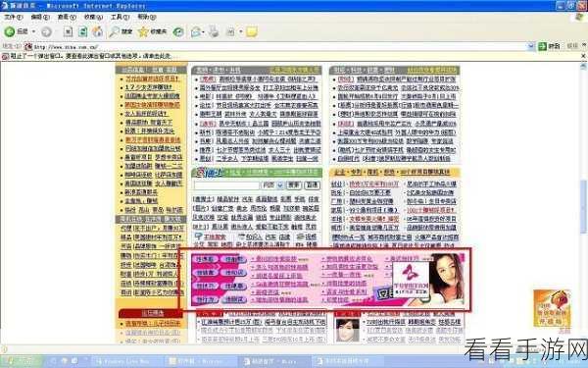Open the 查看(V) menu
This screenshot has height=368, width=588.
tap(67, 17)
